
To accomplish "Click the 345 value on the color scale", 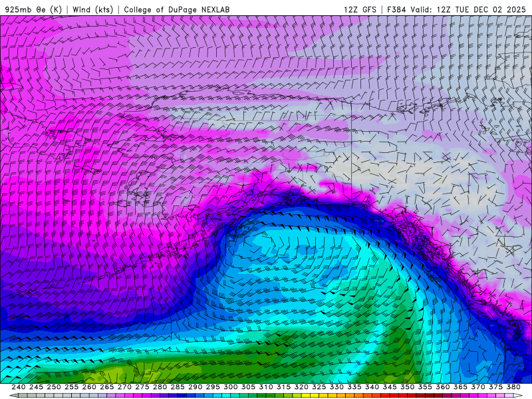I will pos(390,387).
